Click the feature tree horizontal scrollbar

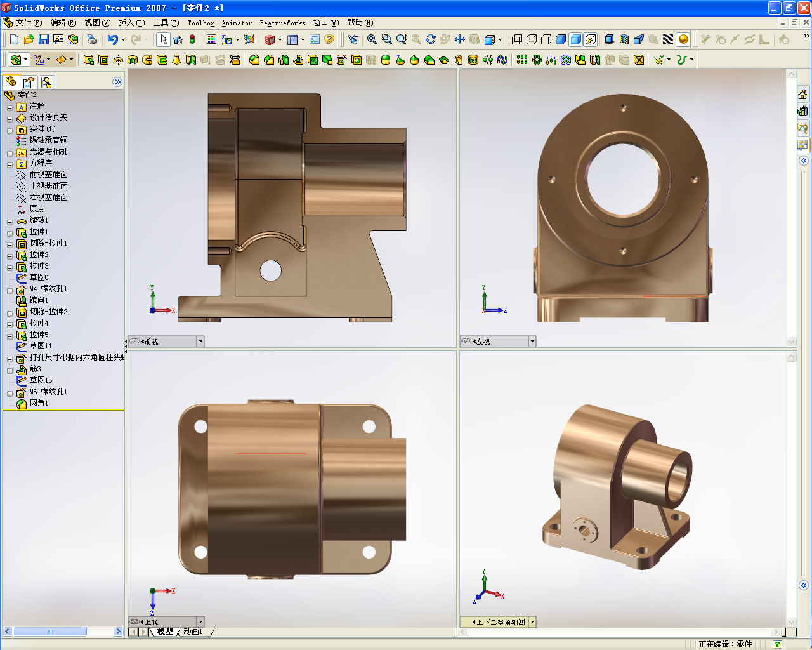point(50,632)
